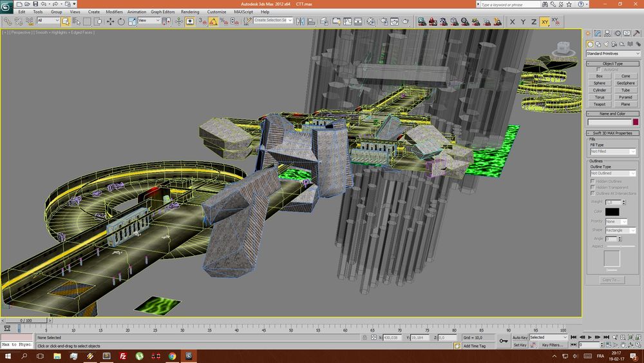This screenshot has width=644, height=363.
Task: Click the Mirror tool icon
Action: pyautogui.click(x=300, y=21)
